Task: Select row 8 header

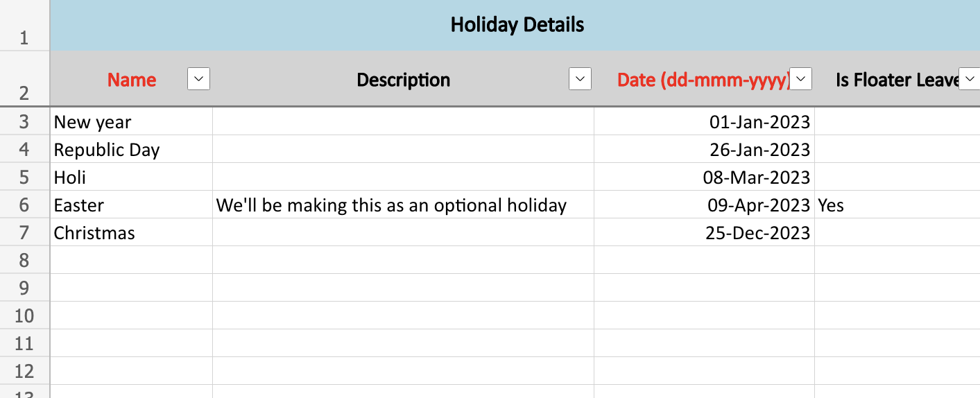Action: point(24,261)
